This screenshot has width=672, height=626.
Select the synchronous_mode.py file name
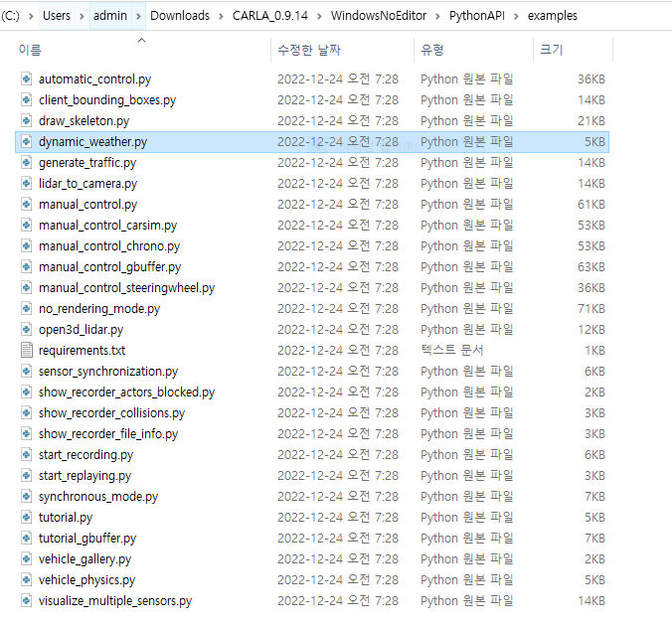point(98,497)
